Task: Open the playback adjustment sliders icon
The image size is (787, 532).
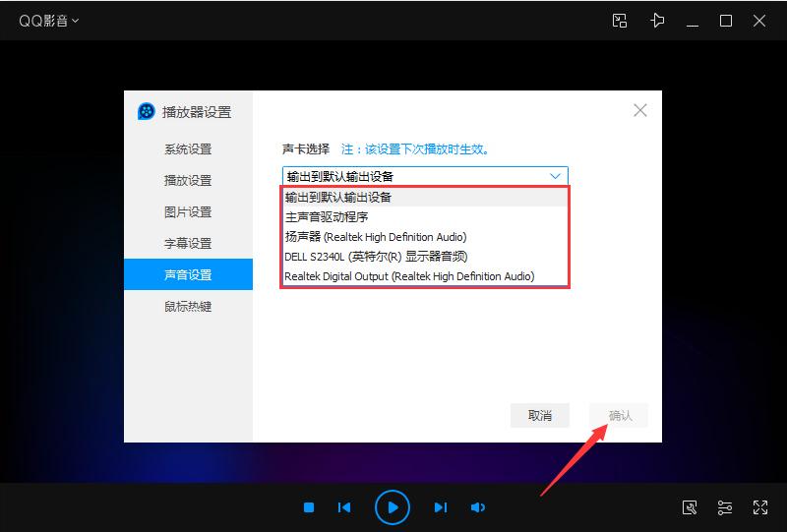Action: pos(725,507)
